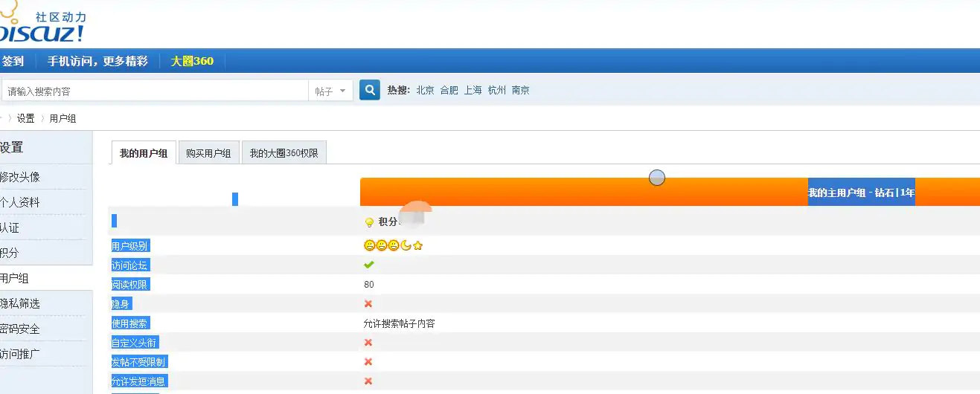Click hot search link 南京
The width and height of the screenshot is (980, 394).
coord(521,90)
